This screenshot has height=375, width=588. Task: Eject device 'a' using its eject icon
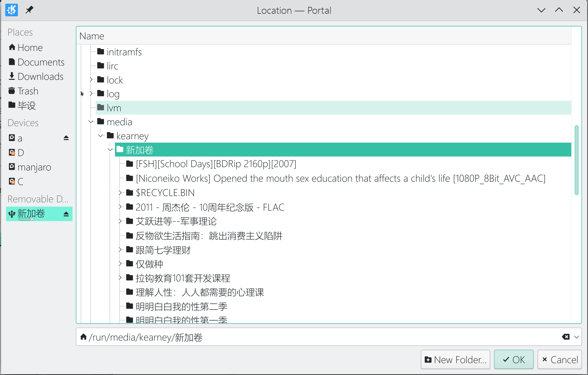coord(66,138)
